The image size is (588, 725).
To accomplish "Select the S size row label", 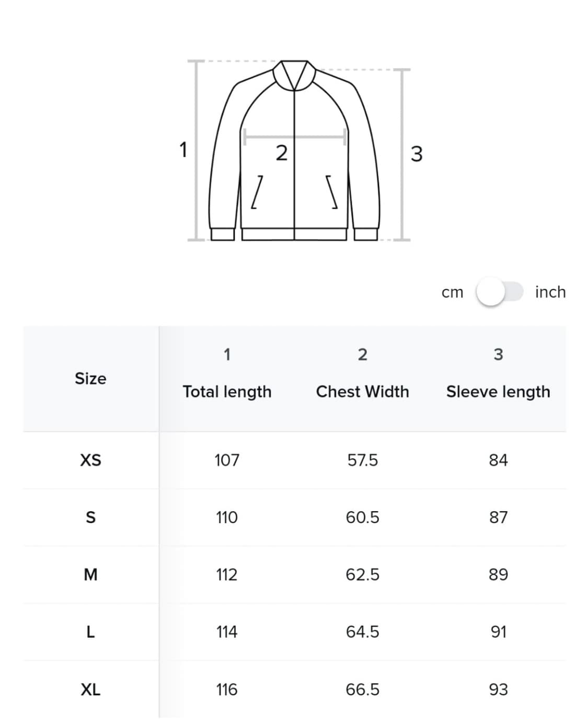I will (x=90, y=517).
